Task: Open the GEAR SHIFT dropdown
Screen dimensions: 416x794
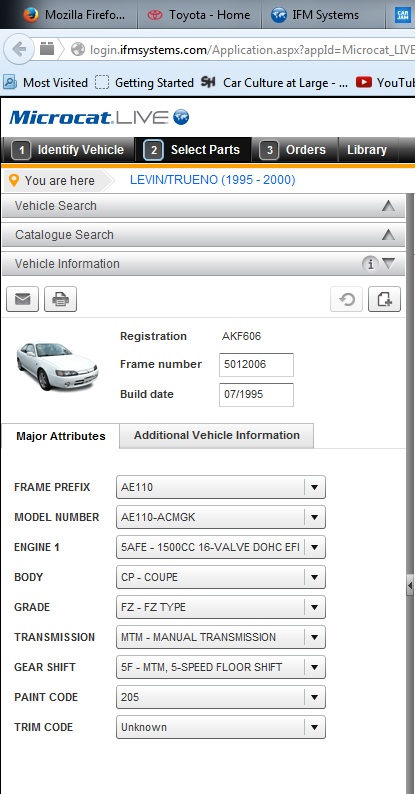Action: pos(221,667)
